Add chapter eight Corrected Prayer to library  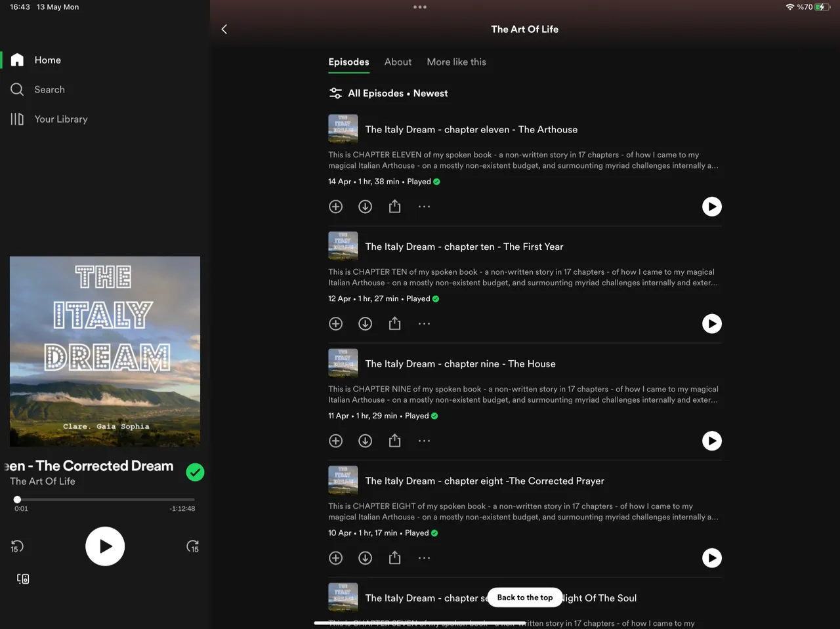(335, 558)
